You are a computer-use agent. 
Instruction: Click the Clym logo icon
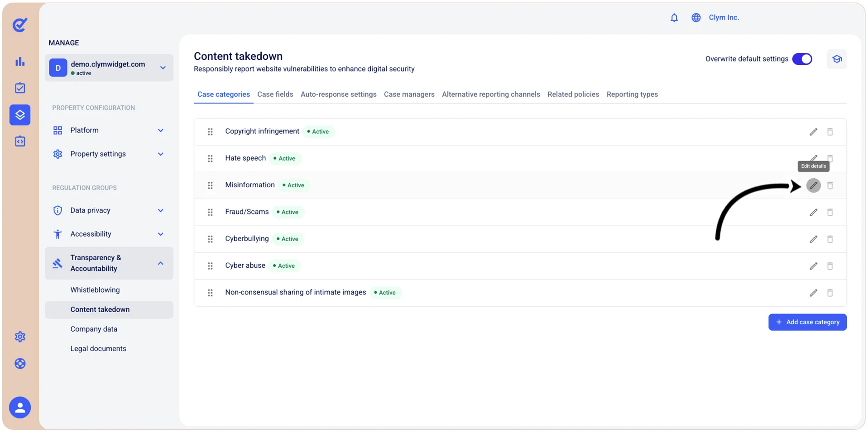pyautogui.click(x=20, y=25)
